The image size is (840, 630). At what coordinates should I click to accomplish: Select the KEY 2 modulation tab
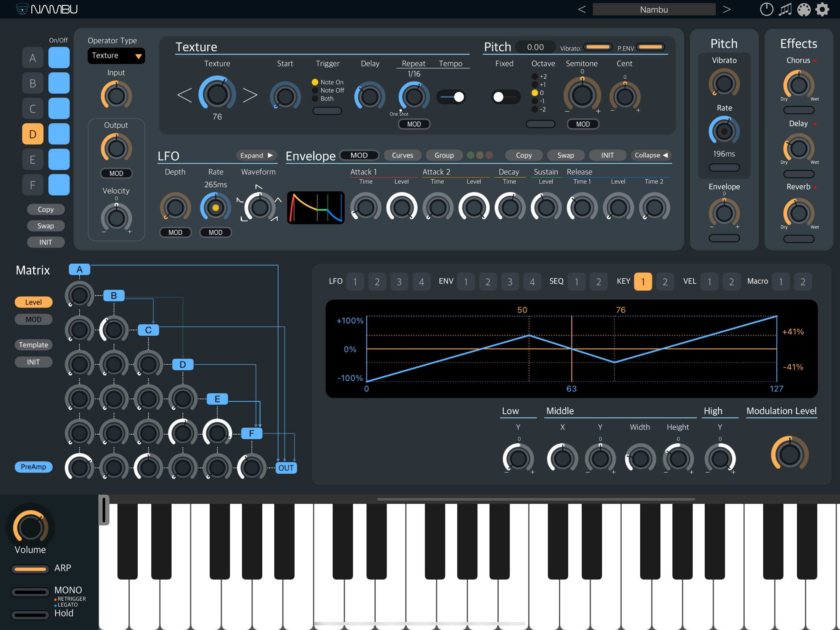(x=664, y=281)
